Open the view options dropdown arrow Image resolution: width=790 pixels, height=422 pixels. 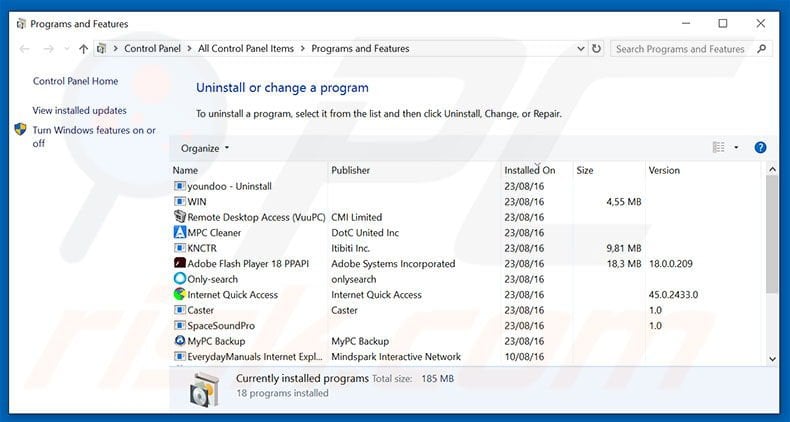pos(736,148)
